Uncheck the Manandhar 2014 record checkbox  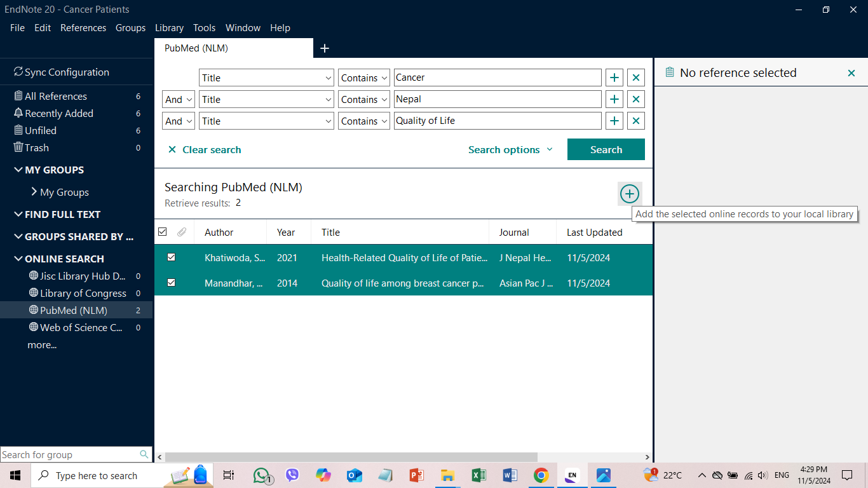tap(171, 283)
